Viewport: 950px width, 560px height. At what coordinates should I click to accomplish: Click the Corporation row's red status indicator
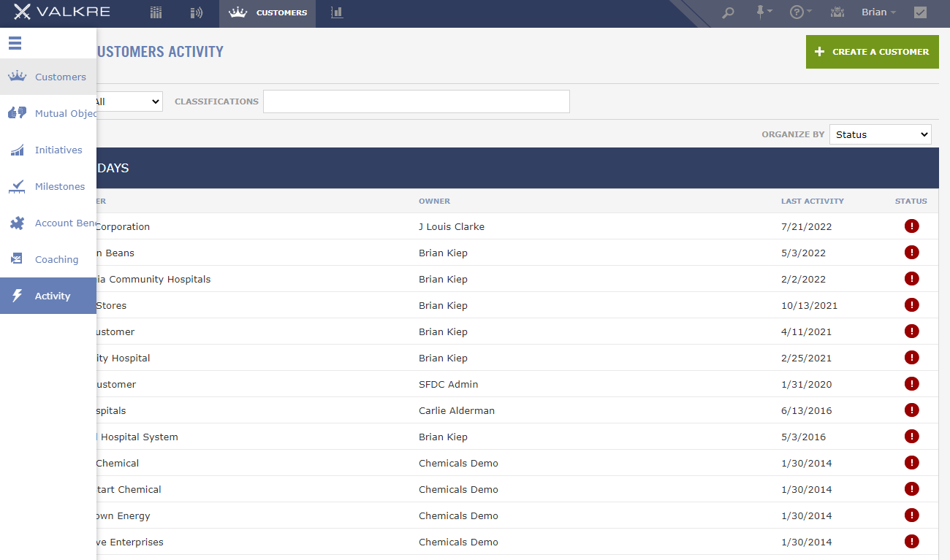(x=911, y=226)
